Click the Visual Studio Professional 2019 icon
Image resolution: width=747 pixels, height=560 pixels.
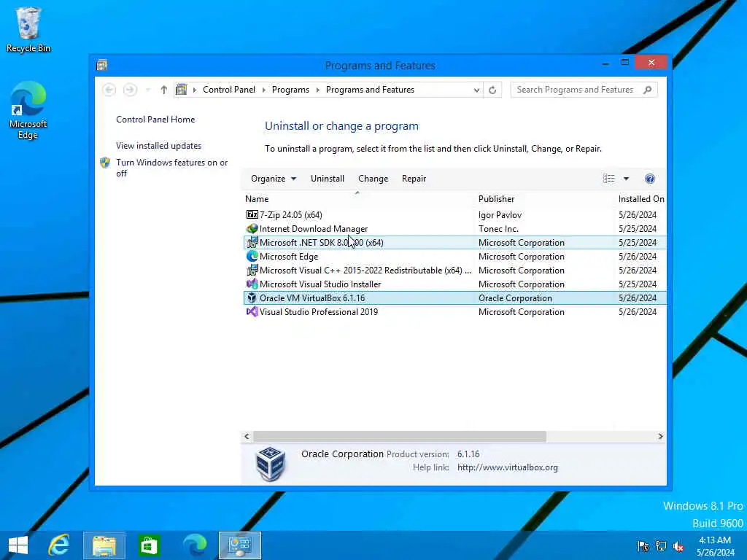(252, 311)
